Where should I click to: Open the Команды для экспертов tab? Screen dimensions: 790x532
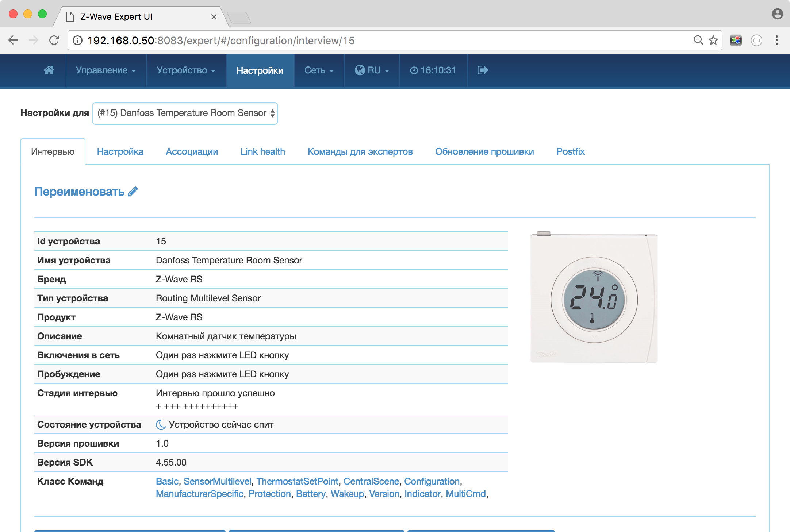(360, 151)
